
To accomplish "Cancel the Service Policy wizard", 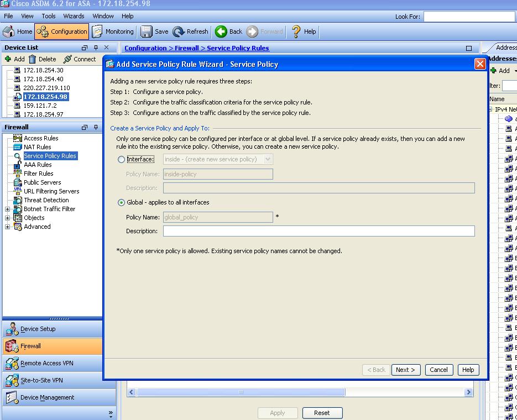I will point(439,370).
